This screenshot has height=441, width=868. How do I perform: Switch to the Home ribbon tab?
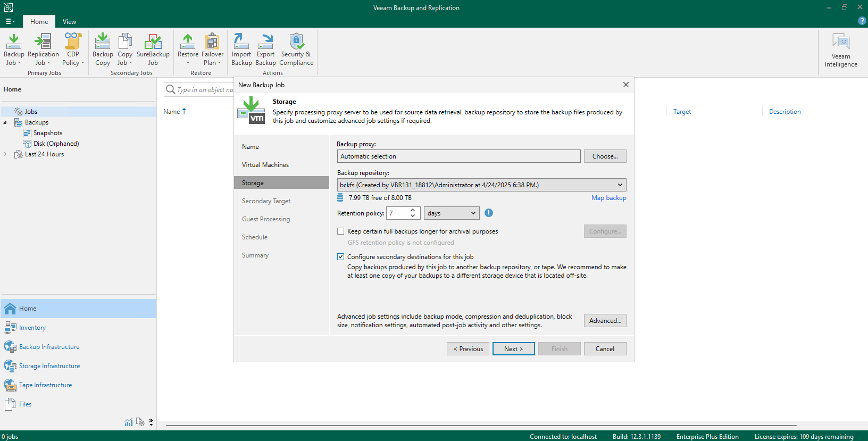39,22
